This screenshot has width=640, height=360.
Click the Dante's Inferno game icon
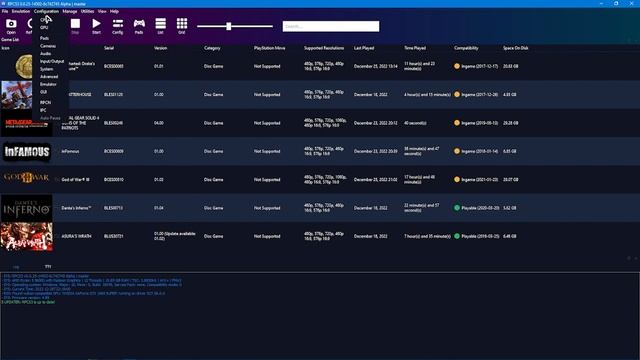point(27,208)
